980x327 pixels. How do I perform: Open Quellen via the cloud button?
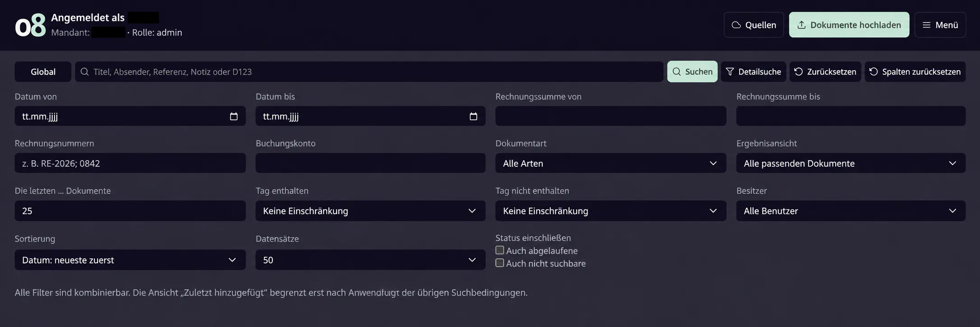[754, 25]
